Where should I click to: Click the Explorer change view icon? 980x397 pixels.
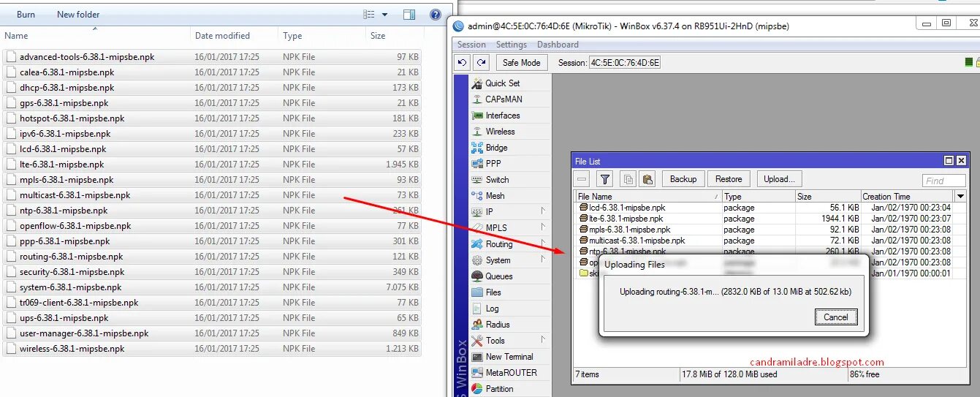coord(370,15)
